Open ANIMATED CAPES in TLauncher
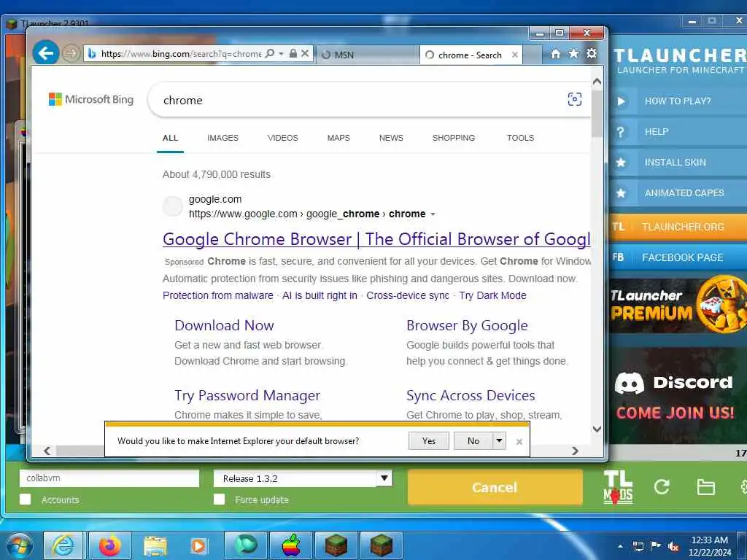 click(x=678, y=192)
